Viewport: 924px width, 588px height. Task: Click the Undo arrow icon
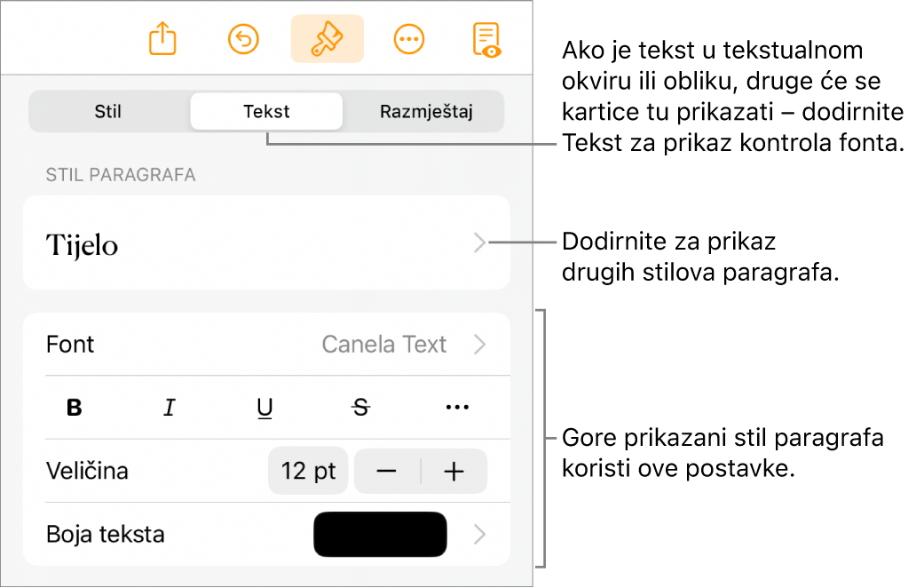coord(243,40)
